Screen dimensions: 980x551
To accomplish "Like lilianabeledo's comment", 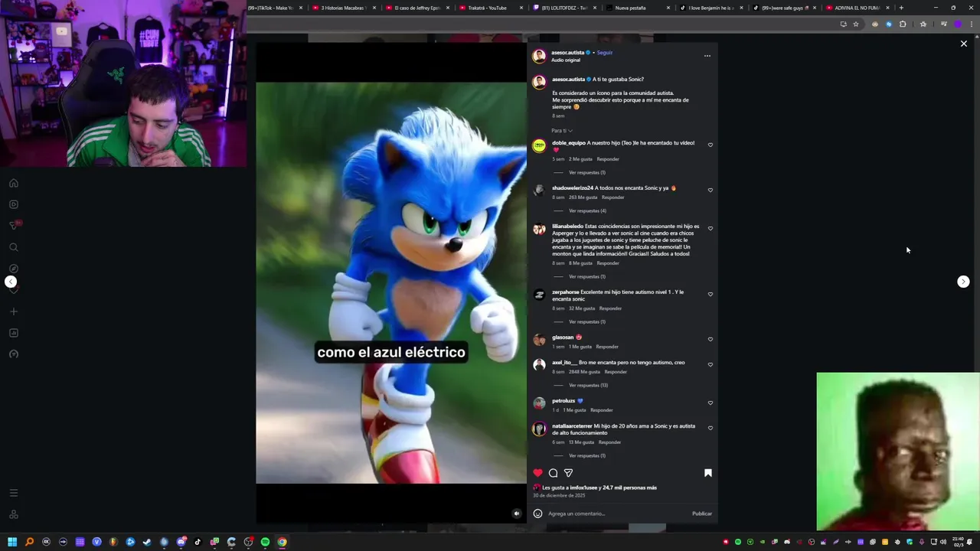I will [x=710, y=228].
